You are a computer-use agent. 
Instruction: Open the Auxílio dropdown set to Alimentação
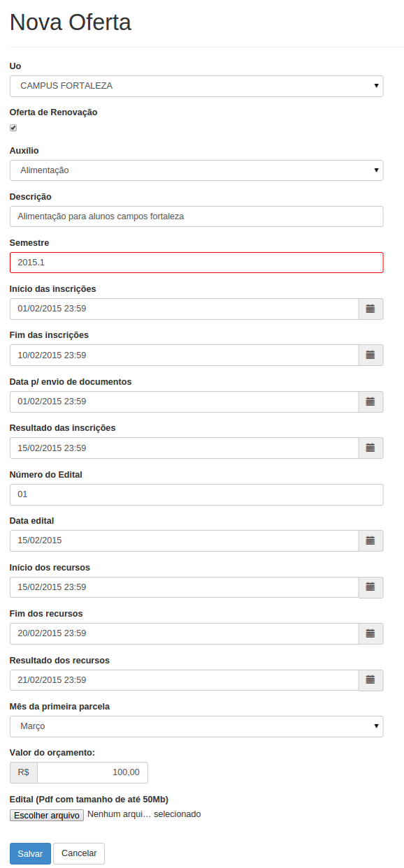(x=196, y=170)
